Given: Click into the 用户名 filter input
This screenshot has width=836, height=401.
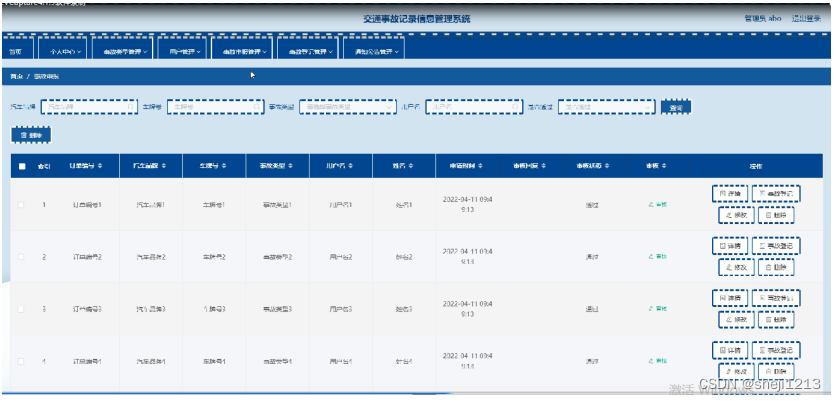Looking at the screenshot, I should [x=473, y=107].
